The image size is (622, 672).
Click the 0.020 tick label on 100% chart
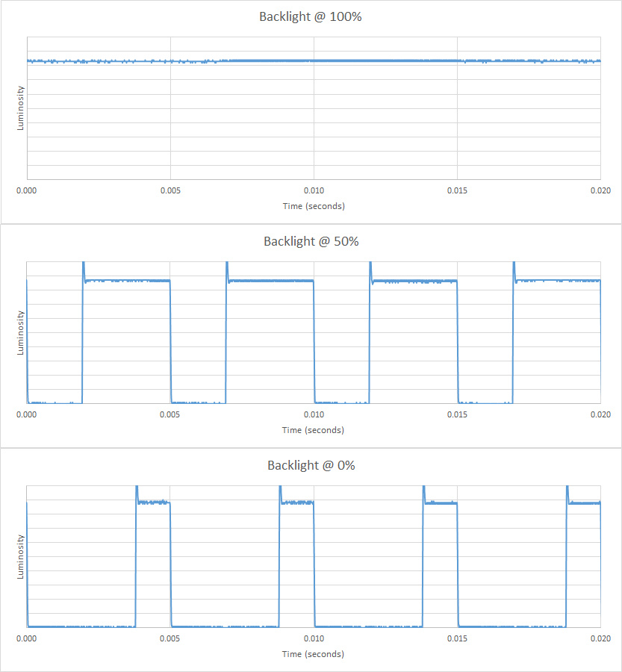600,191
